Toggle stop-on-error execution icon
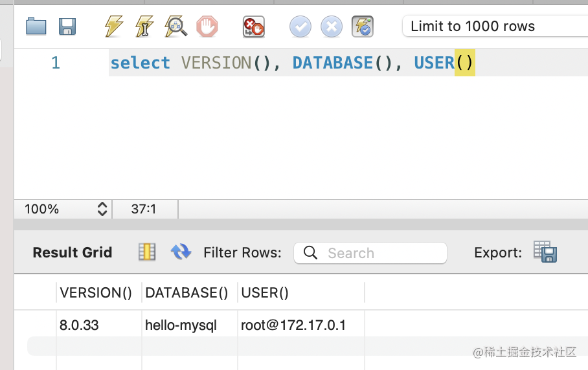Screen dimensions: 588x370 point(253,27)
